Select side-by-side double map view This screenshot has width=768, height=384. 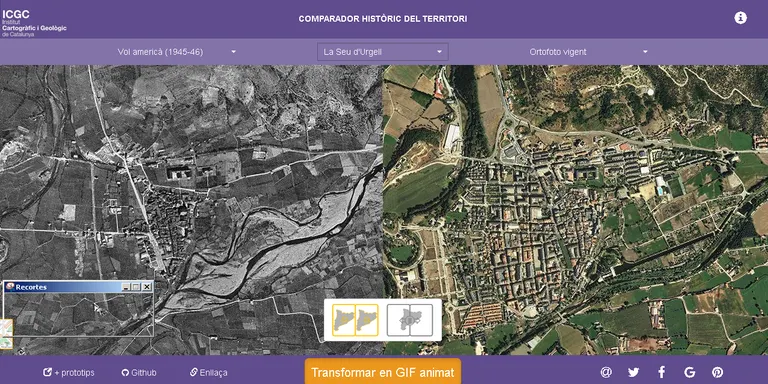pos(355,320)
